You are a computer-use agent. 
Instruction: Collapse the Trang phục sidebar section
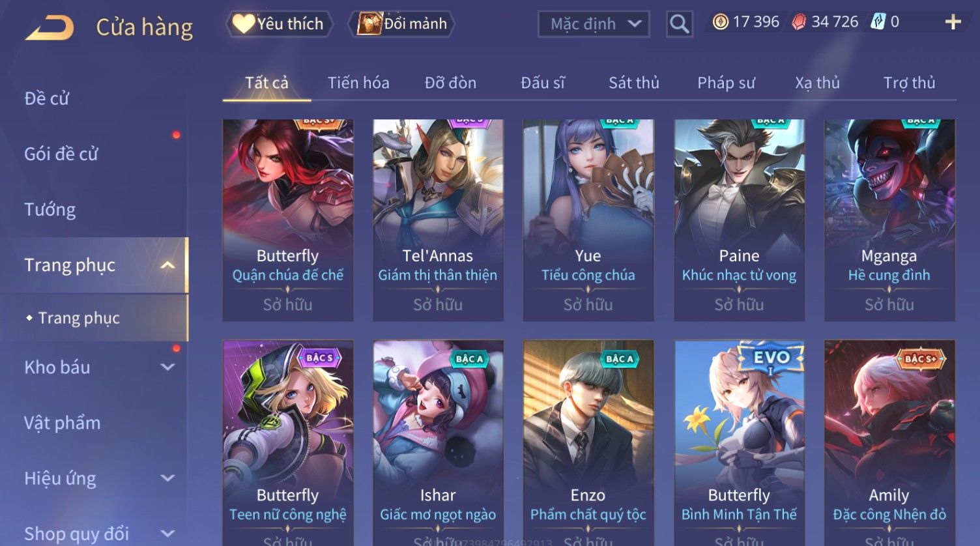(167, 265)
